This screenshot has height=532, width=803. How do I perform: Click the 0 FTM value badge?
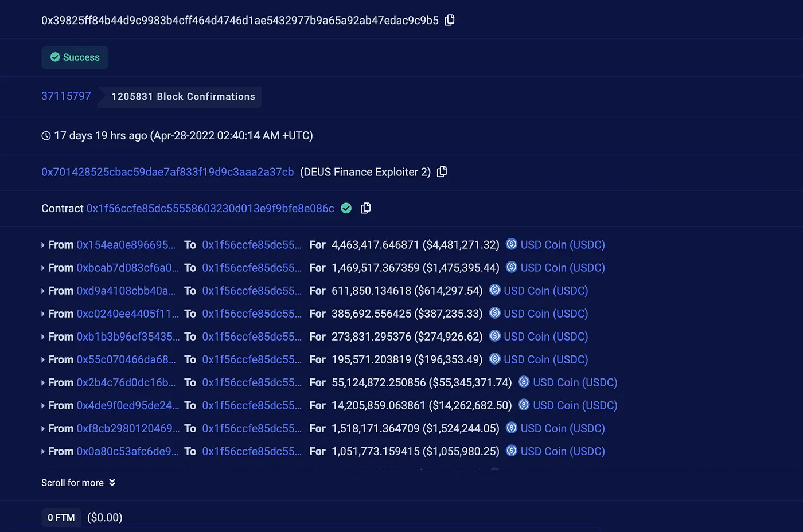pyautogui.click(x=61, y=517)
